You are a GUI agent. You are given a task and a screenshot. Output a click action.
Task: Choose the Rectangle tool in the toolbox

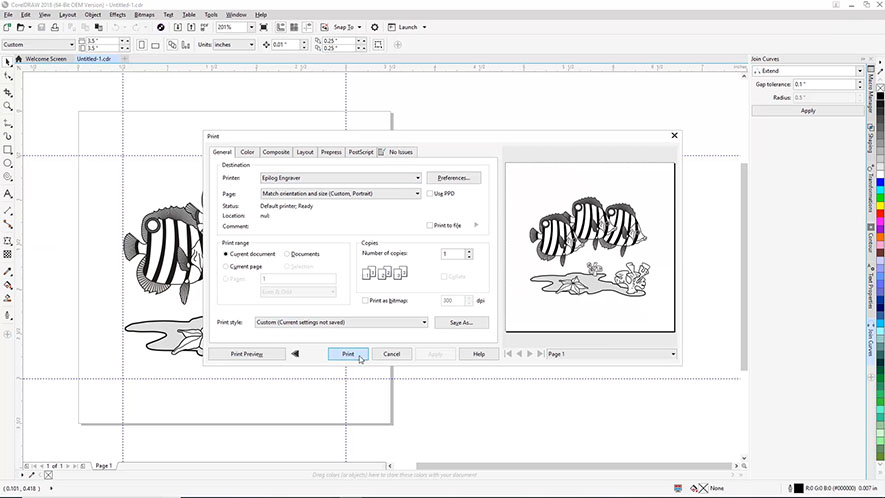pos(8,149)
